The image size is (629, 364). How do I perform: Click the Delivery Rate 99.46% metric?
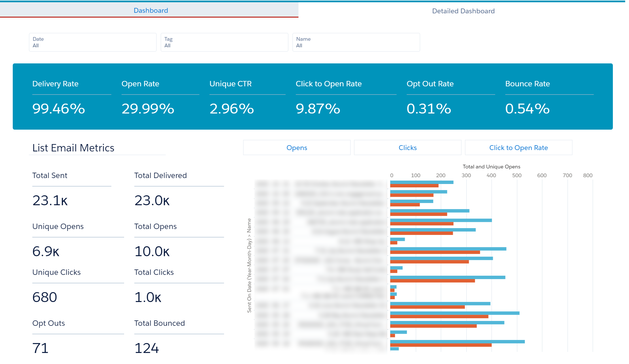[x=59, y=109]
